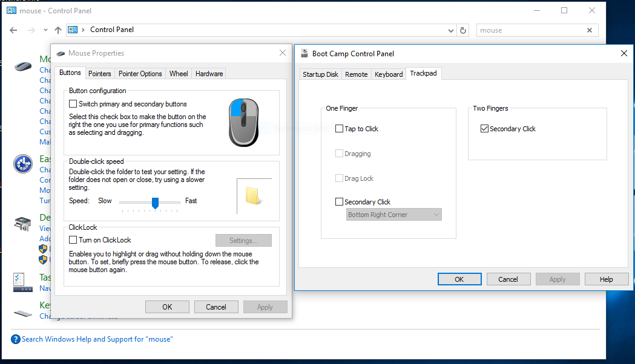Enable Switch primary and secondary buttons
Screen dimensions: 635x364
73,104
